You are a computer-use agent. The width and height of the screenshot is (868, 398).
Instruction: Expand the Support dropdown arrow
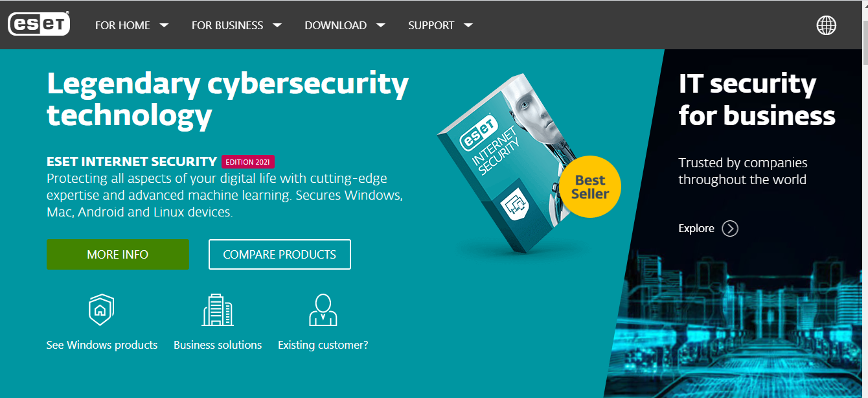(468, 25)
